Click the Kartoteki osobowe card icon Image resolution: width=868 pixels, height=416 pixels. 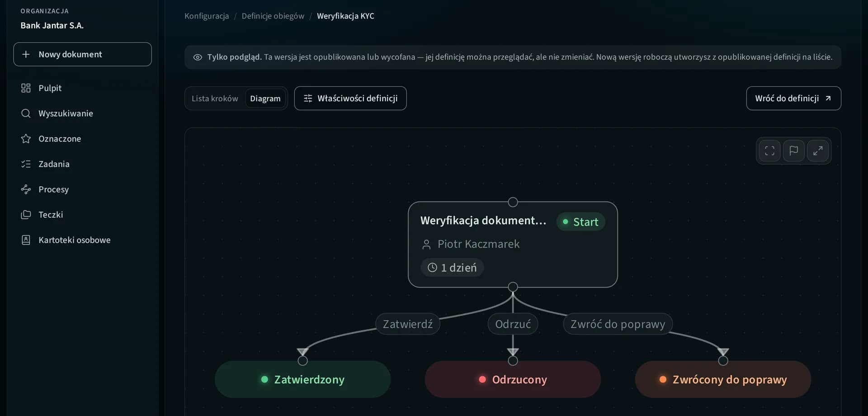click(26, 240)
